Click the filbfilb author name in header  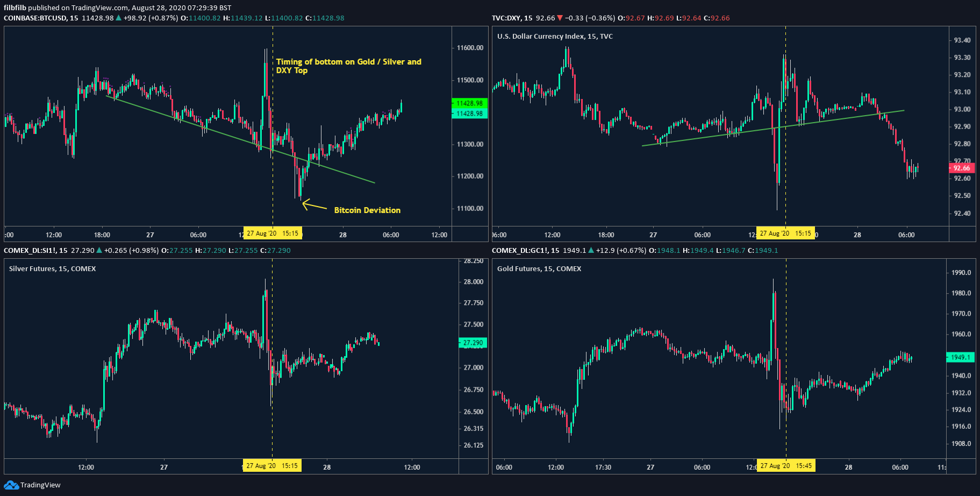(x=15, y=8)
